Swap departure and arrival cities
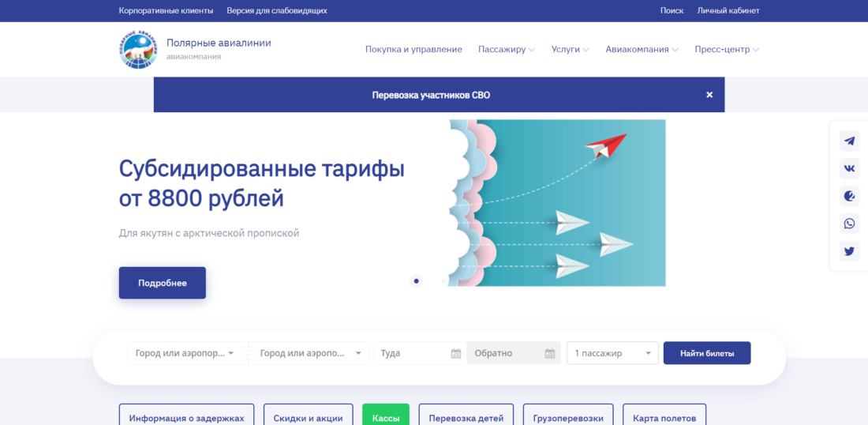This screenshot has width=868, height=425. pyautogui.click(x=249, y=353)
